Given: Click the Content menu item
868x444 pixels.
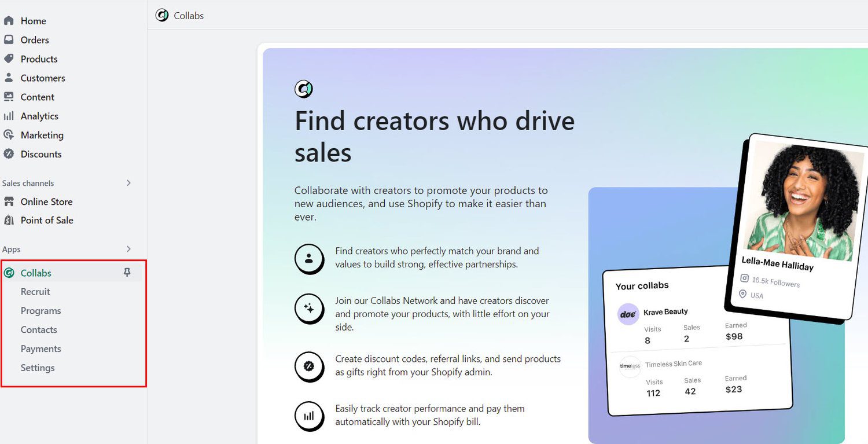Looking at the screenshot, I should (x=37, y=97).
